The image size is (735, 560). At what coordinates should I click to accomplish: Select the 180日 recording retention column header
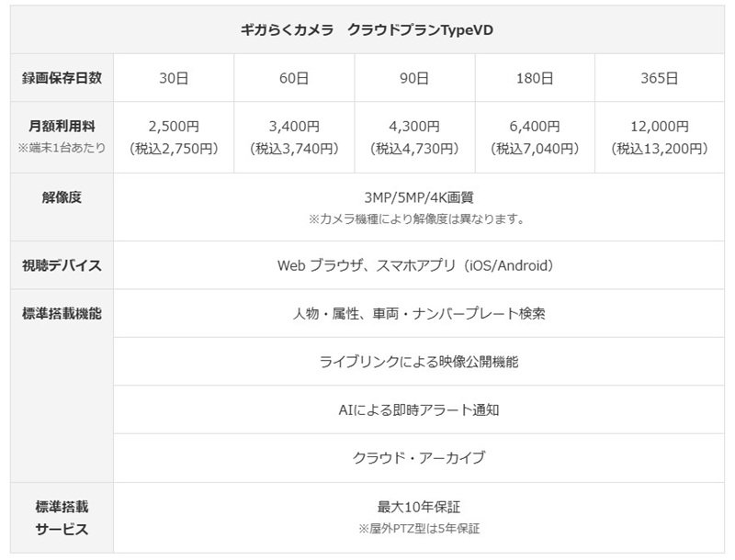[535, 78]
